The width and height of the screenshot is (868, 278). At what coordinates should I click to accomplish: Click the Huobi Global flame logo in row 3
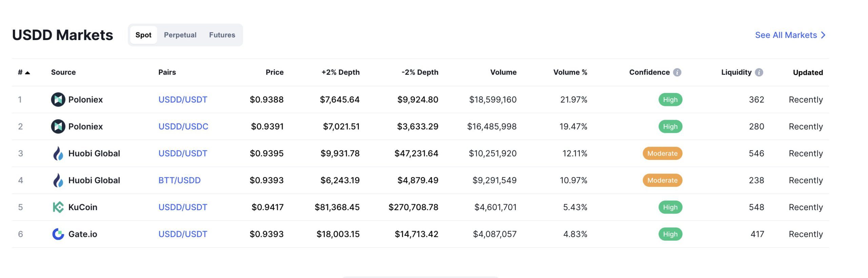coord(58,153)
